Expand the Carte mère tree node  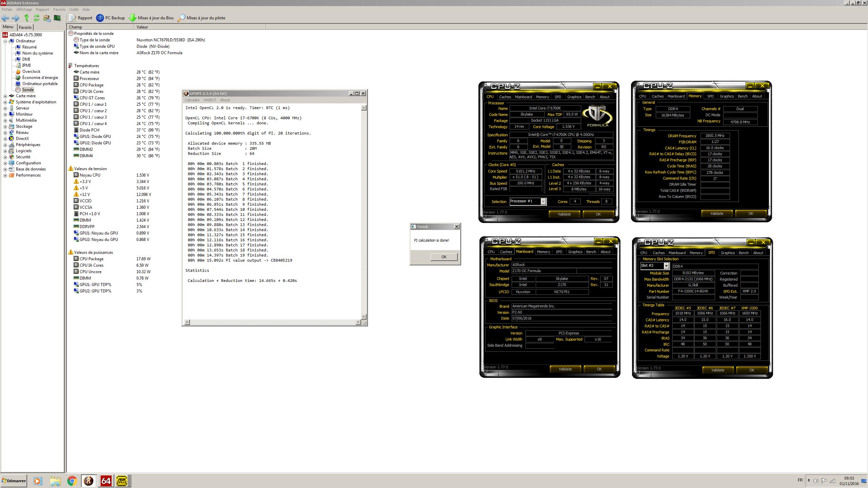(5, 96)
